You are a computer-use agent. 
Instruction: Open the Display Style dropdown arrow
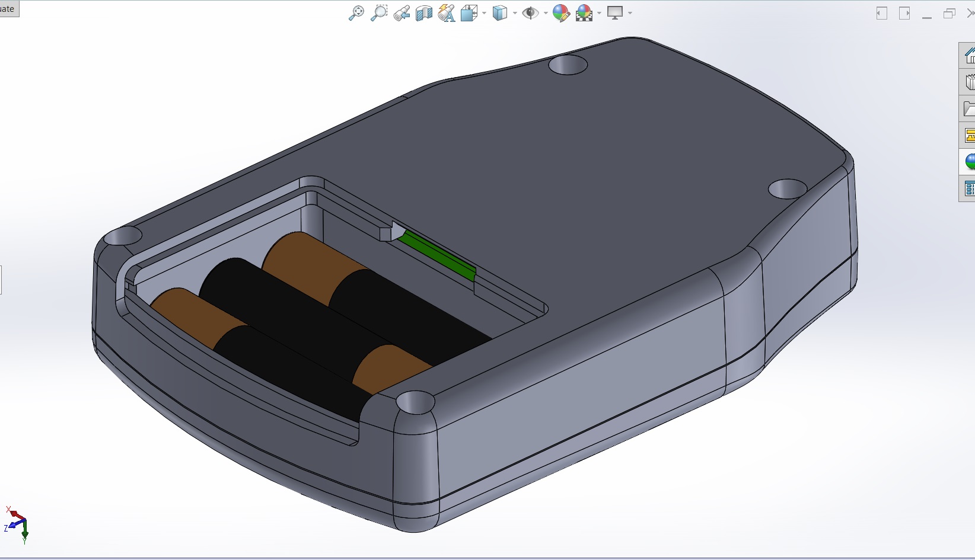(x=514, y=13)
